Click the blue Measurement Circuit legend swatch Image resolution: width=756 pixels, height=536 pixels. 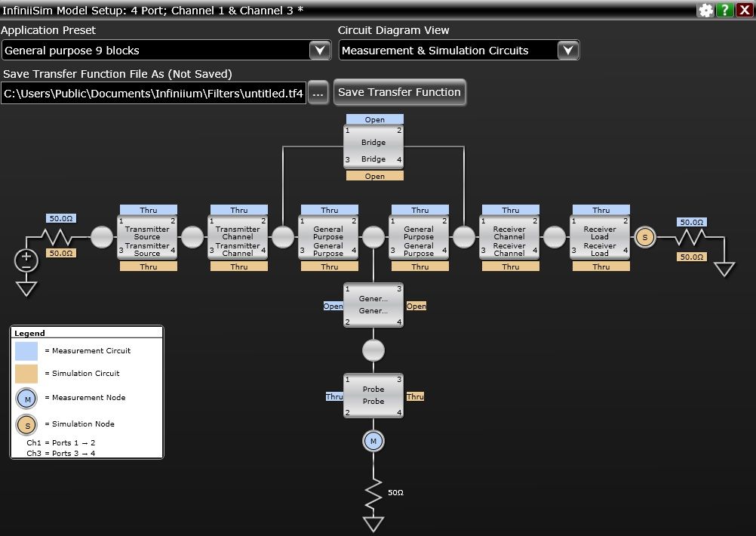[x=26, y=351]
